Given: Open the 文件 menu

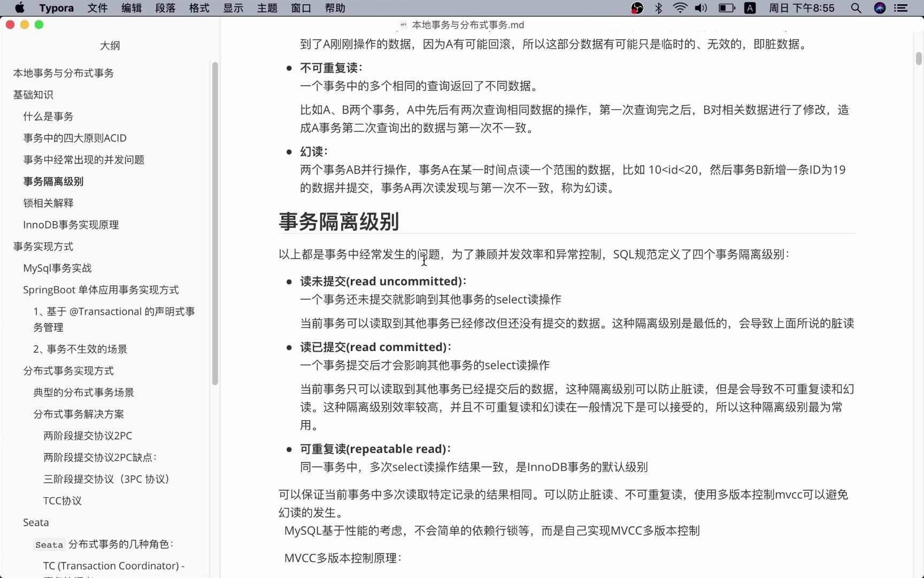Looking at the screenshot, I should [98, 8].
